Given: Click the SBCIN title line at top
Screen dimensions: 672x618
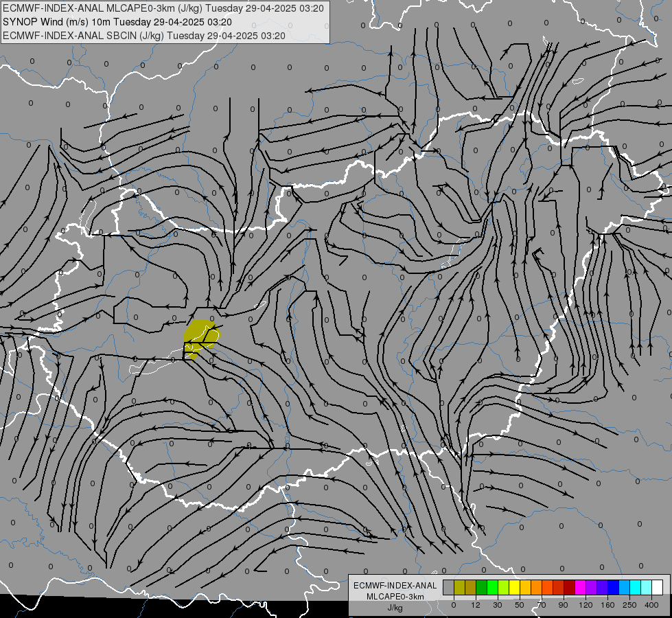Looking at the screenshot, I should [144, 36].
